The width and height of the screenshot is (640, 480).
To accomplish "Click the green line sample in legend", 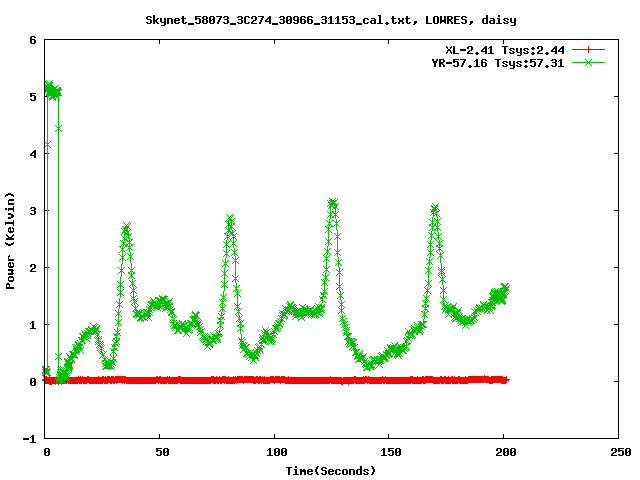I will [588, 63].
